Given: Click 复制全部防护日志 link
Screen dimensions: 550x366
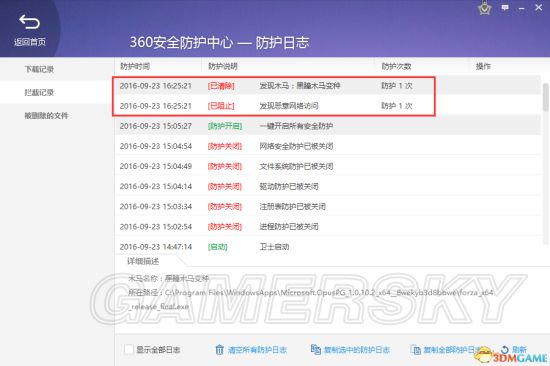Looking at the screenshot, I should (x=452, y=350).
